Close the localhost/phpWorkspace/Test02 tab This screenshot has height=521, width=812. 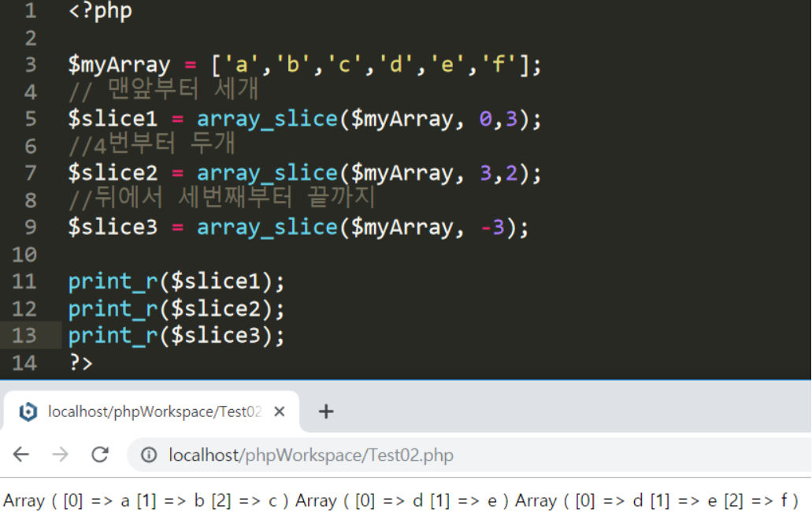tap(279, 411)
